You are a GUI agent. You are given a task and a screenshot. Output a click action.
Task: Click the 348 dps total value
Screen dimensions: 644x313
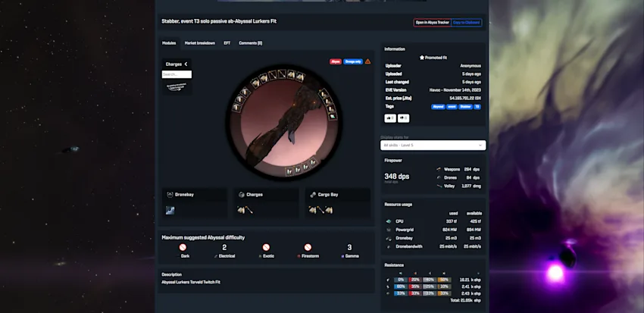click(397, 177)
